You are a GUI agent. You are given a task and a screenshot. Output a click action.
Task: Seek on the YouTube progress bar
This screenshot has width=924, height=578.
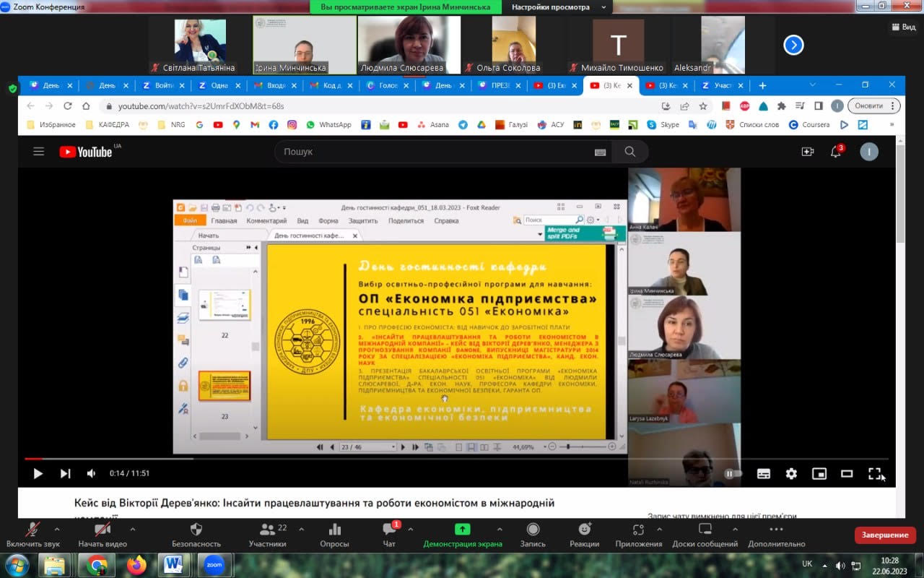456,458
